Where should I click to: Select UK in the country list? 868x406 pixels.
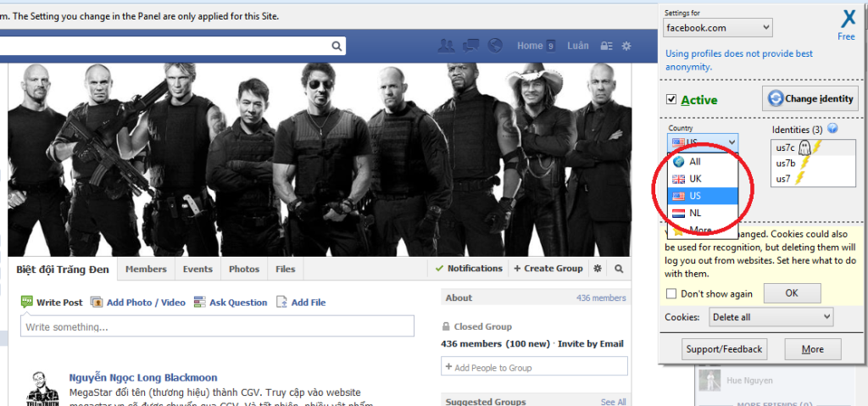703,179
